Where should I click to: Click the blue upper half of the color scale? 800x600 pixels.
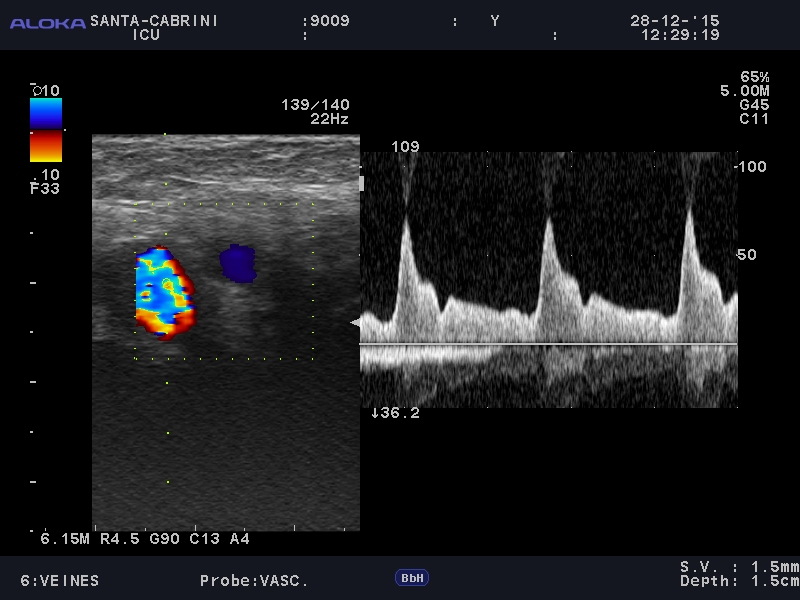point(46,114)
